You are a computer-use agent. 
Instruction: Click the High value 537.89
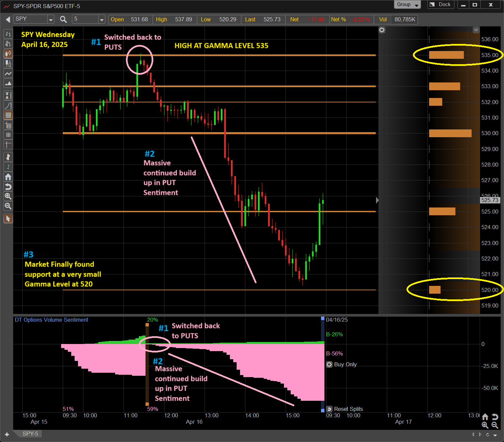pyautogui.click(x=184, y=19)
